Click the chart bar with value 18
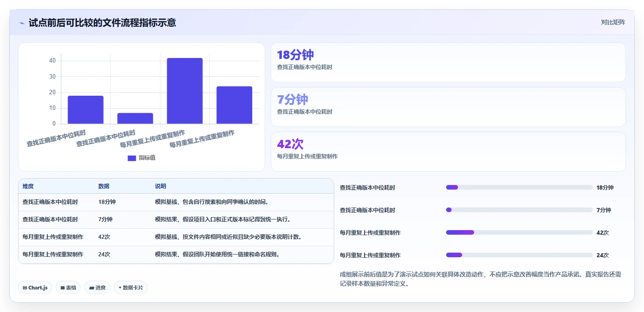644x312 pixels. [86, 110]
